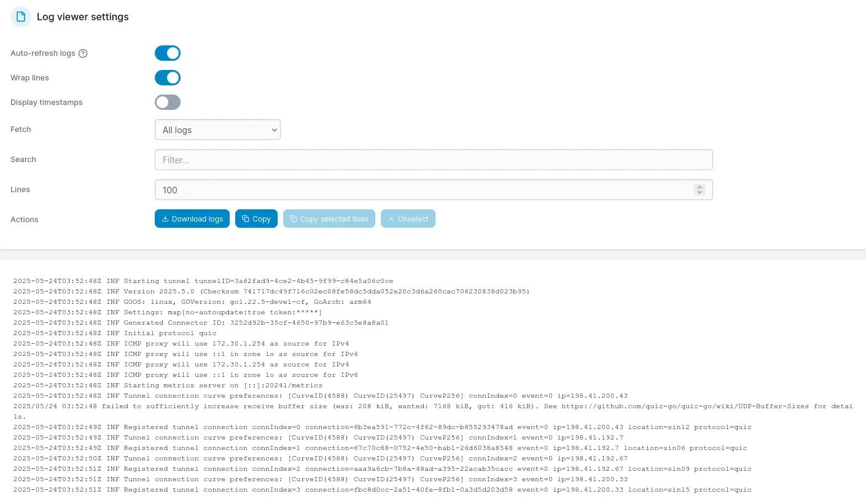Select the curve preferences line with ip=198.41.192.7

(318, 438)
